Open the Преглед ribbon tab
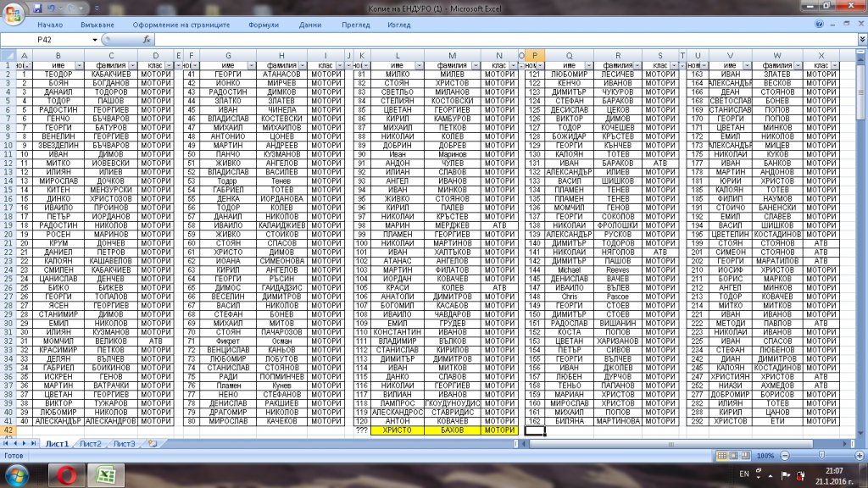This screenshot has width=868, height=488. pos(355,25)
